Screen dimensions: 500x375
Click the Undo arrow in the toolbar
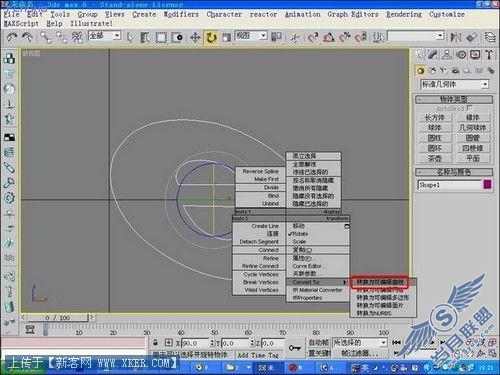[x=12, y=37]
